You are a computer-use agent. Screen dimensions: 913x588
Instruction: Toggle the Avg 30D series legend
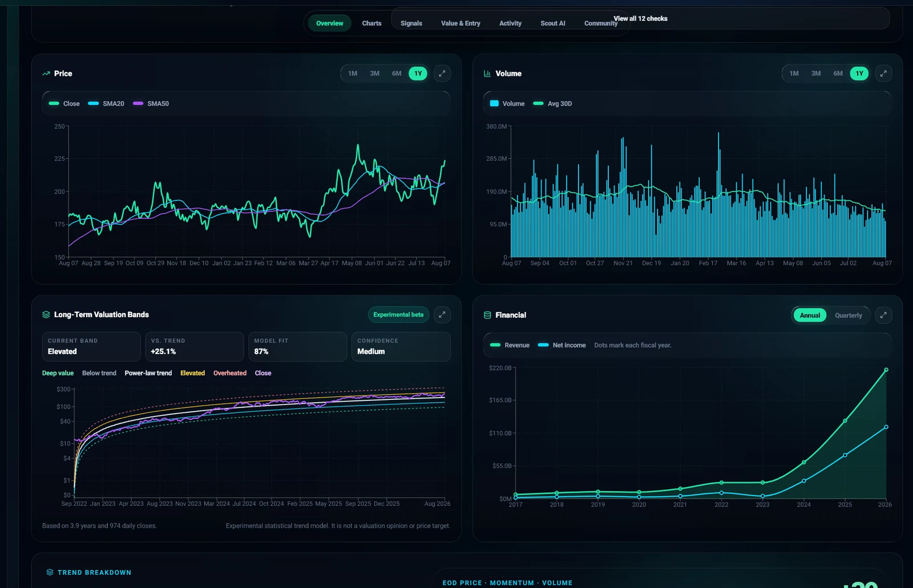coord(552,104)
